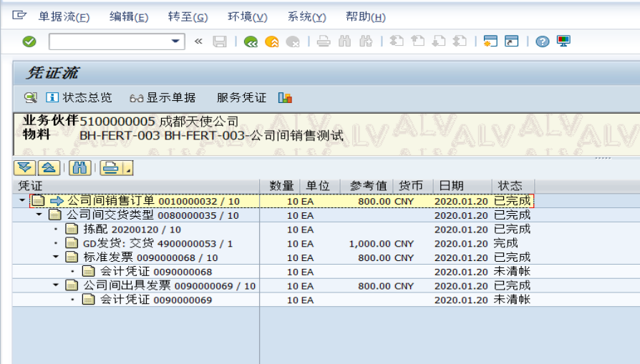The width and height of the screenshot is (640, 364).
Task: Click the Expand All nodes icon
Action: (24, 168)
